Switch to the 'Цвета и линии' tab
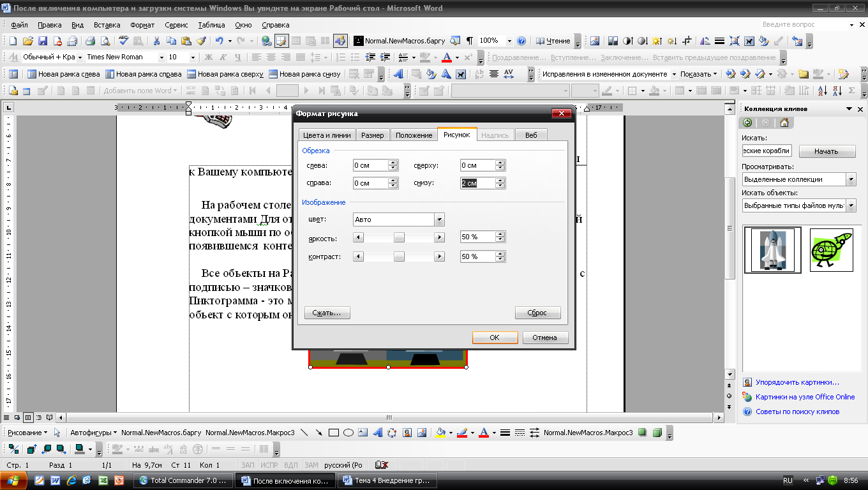This screenshot has width=868, height=490. pyautogui.click(x=327, y=135)
